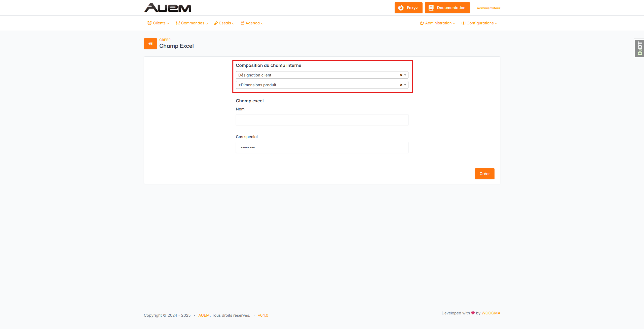Expand the Désignation client dropdown arrow

pyautogui.click(x=405, y=75)
